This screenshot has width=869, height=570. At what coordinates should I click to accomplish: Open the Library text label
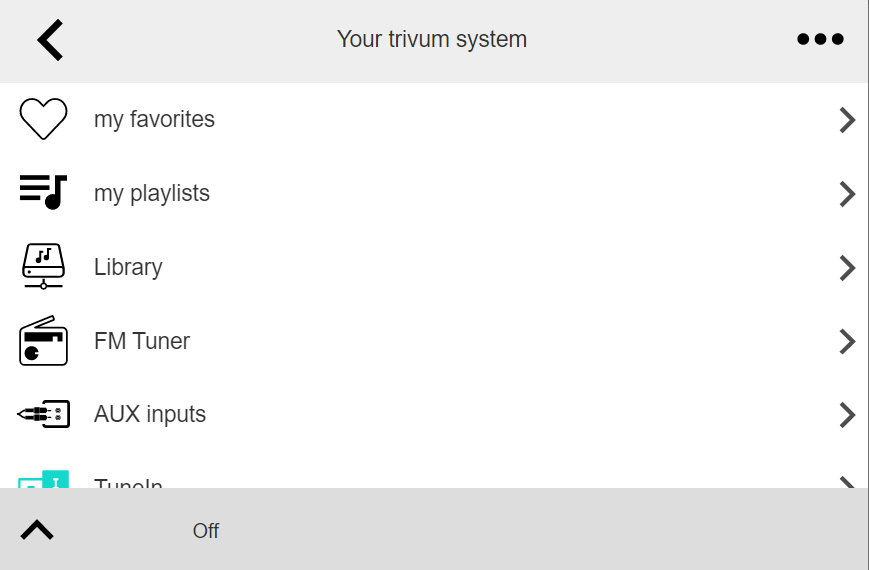(128, 267)
